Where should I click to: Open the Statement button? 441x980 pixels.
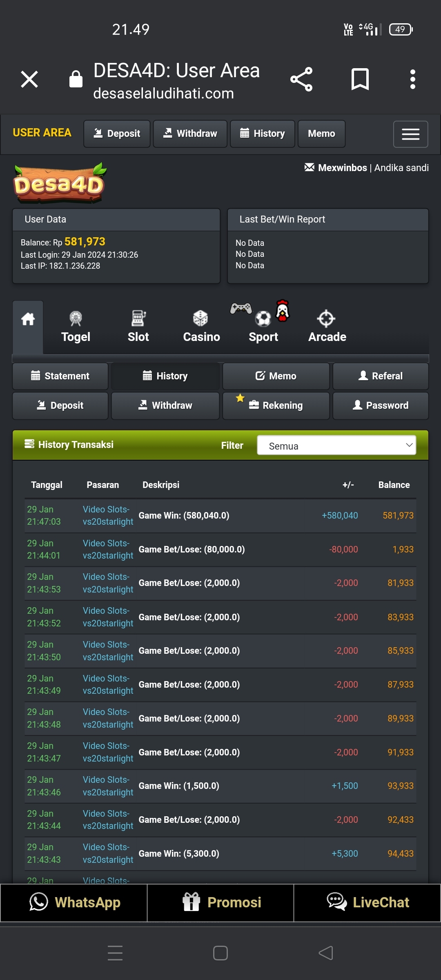[x=60, y=376]
